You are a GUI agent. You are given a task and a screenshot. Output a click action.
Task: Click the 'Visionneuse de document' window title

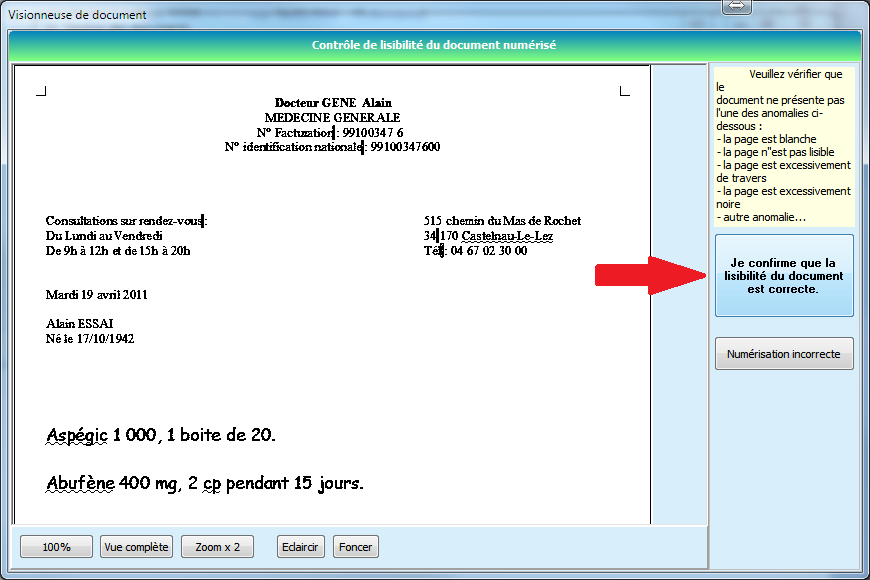click(x=77, y=15)
